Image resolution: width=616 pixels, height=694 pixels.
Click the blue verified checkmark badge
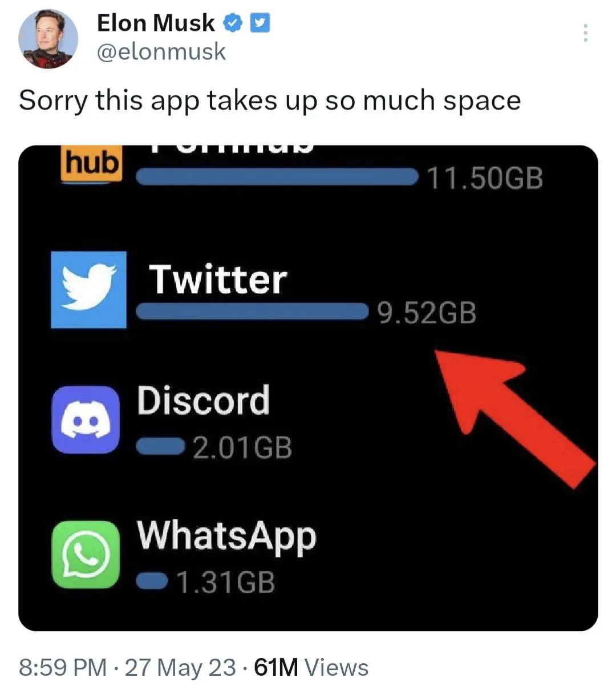(x=234, y=23)
